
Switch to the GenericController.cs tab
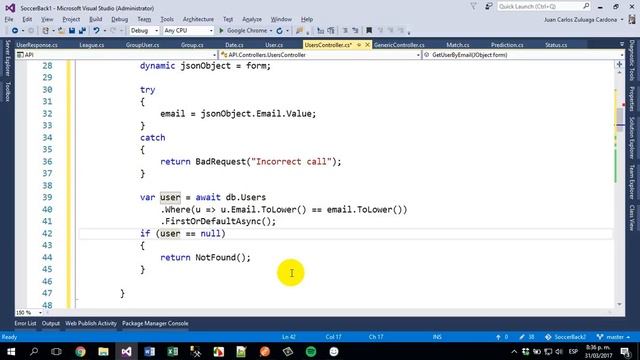(x=399, y=45)
